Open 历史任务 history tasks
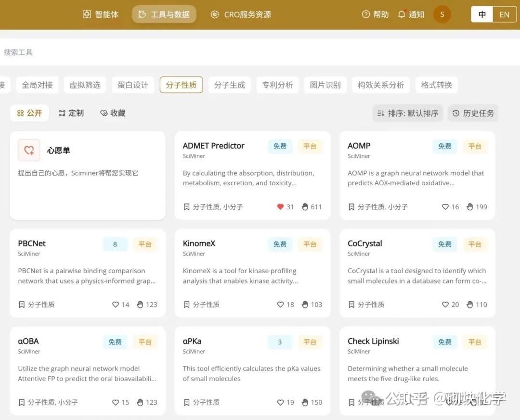520x420 pixels. pyautogui.click(x=473, y=113)
